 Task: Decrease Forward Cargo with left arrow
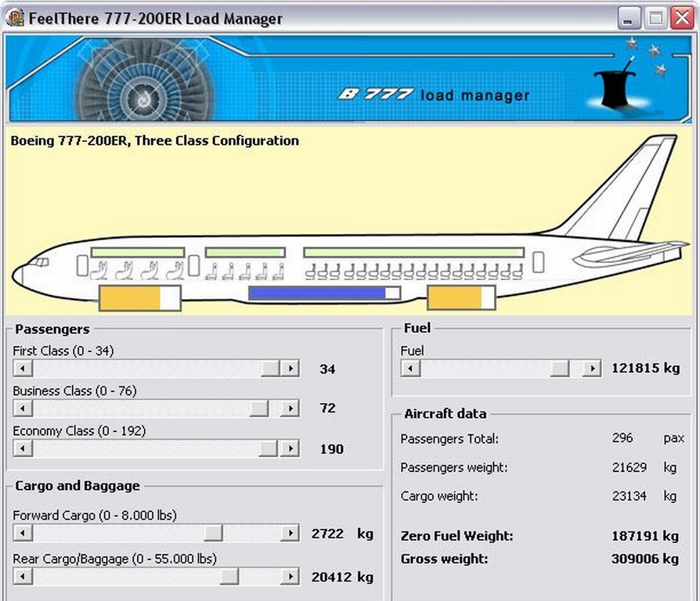point(23,533)
